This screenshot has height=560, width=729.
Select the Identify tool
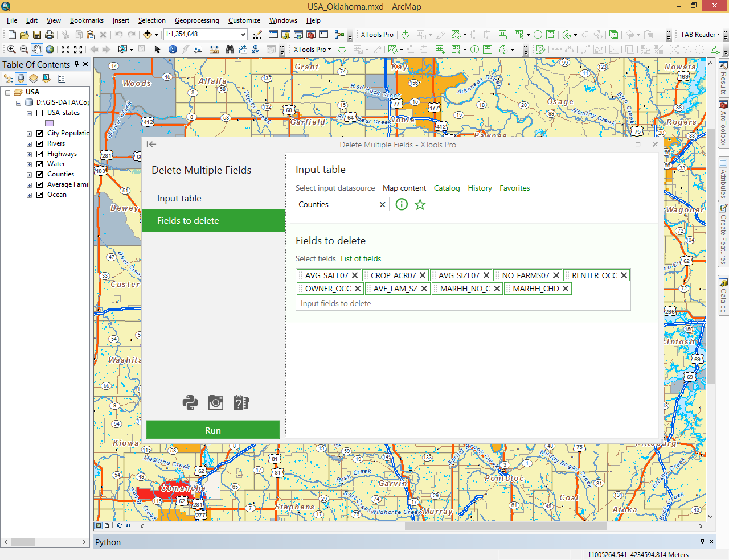coord(173,50)
